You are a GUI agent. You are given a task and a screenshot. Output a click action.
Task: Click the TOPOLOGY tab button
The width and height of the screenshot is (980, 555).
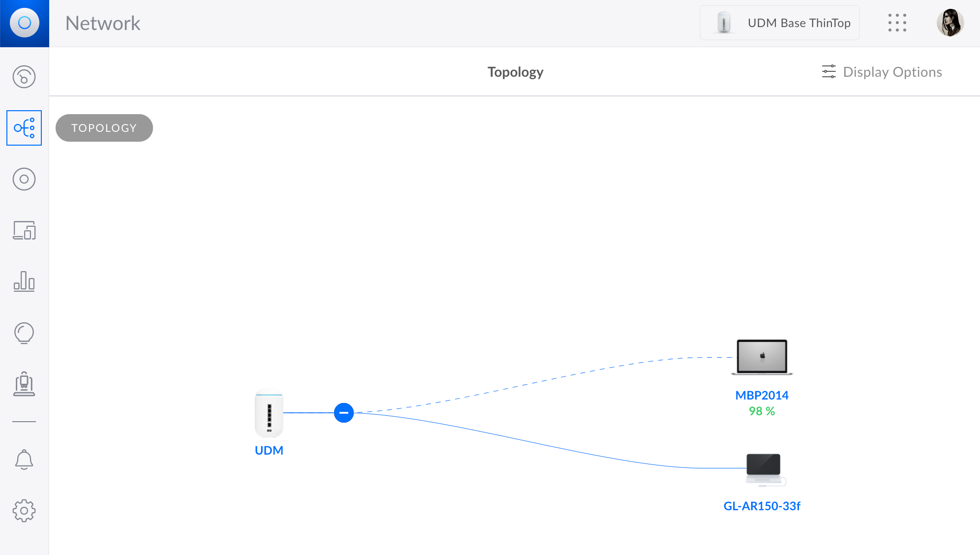(x=104, y=127)
